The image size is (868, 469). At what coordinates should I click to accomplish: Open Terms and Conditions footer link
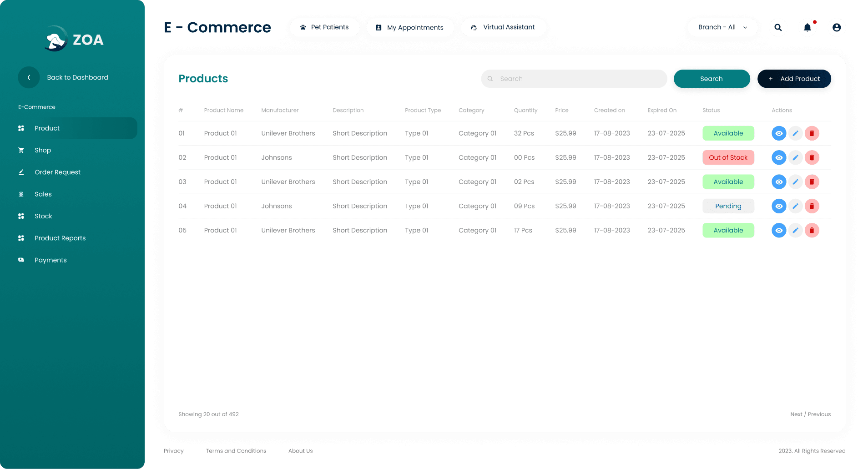(x=236, y=451)
